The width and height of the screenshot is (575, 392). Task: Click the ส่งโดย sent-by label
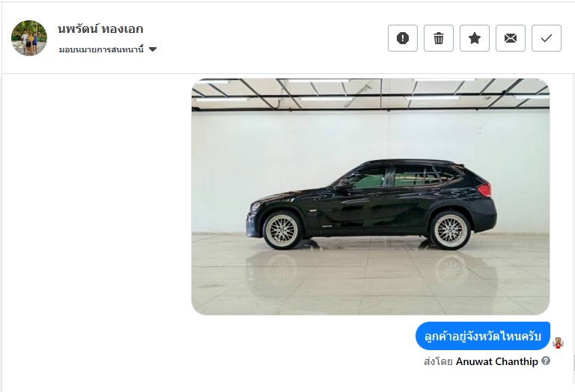pos(438,361)
